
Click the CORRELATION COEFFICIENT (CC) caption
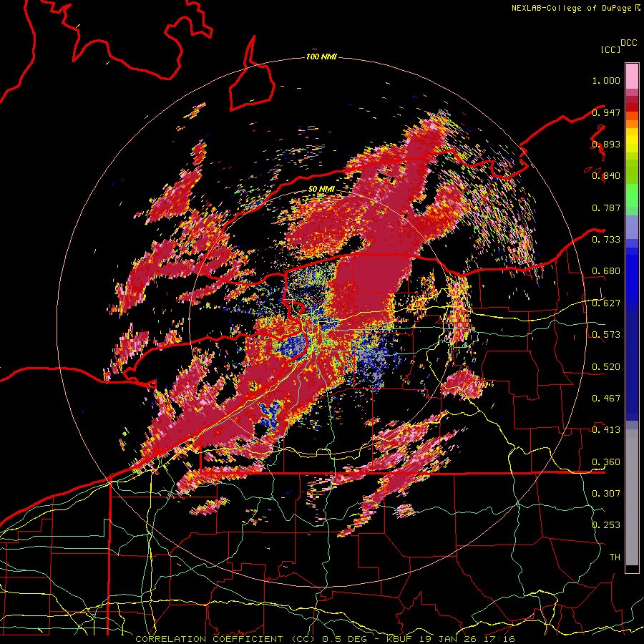point(225,639)
